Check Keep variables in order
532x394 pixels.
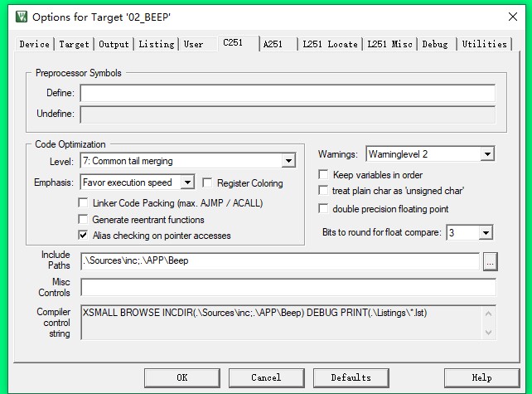pos(324,175)
